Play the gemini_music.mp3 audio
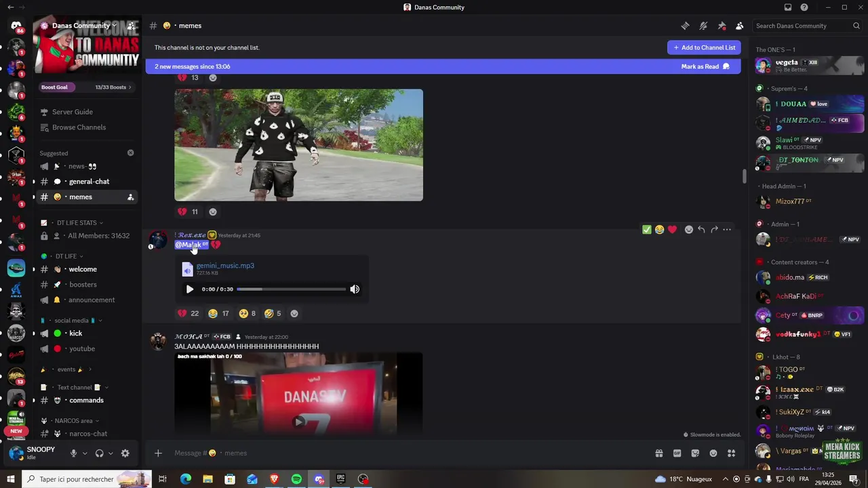This screenshot has height=488, width=868. point(189,289)
